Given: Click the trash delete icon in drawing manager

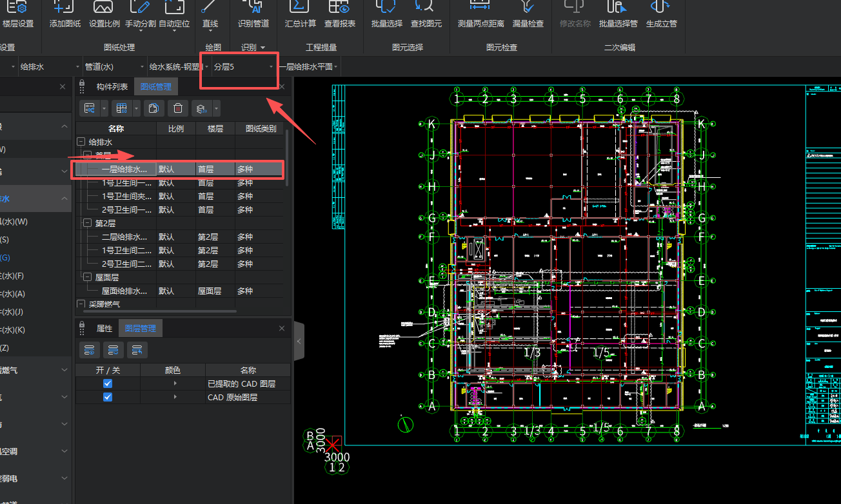Looking at the screenshot, I should click(179, 108).
